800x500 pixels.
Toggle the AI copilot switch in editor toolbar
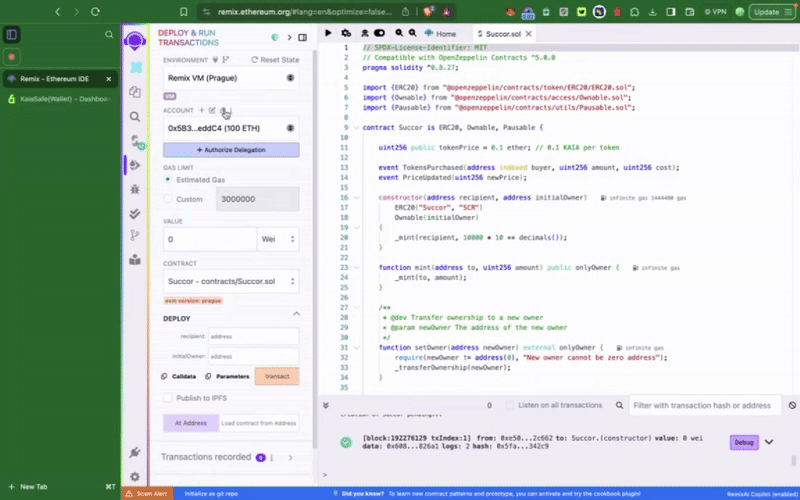pyautogui.click(x=379, y=33)
